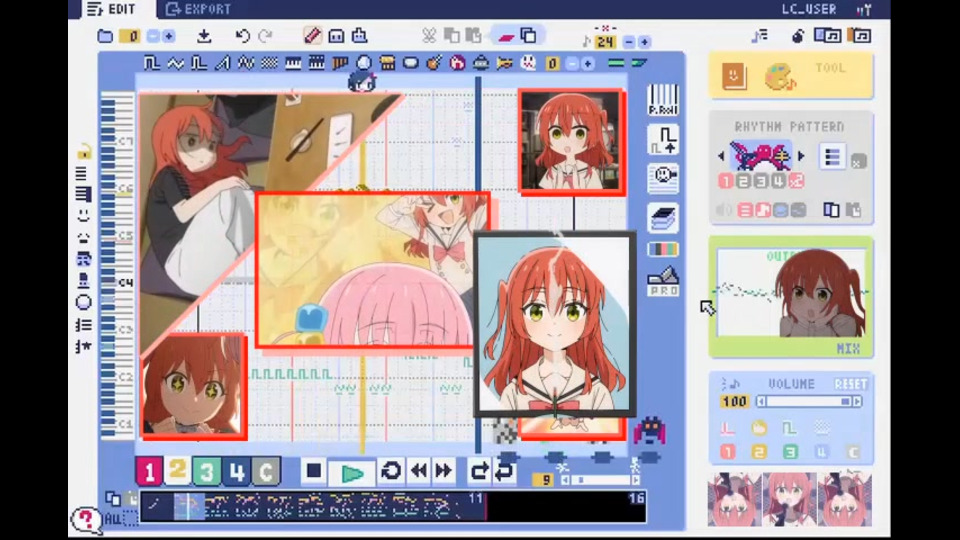The height and width of the screenshot is (540, 960).
Task: Toggle the x2 rhythm speed button
Action: pyautogui.click(x=796, y=181)
